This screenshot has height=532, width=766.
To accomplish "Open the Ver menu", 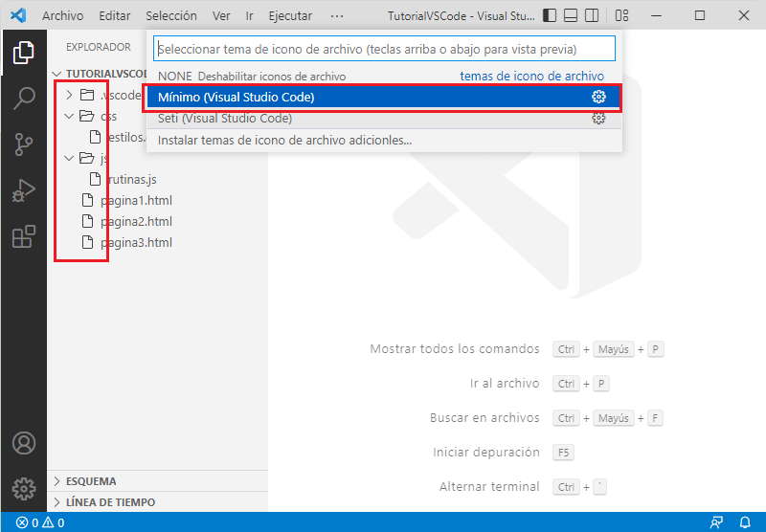I will [221, 15].
